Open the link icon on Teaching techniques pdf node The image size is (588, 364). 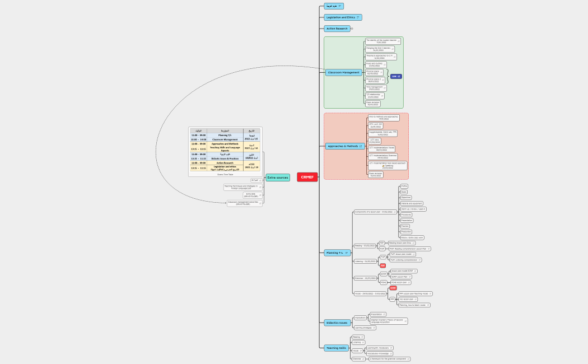pyautogui.click(x=260, y=188)
